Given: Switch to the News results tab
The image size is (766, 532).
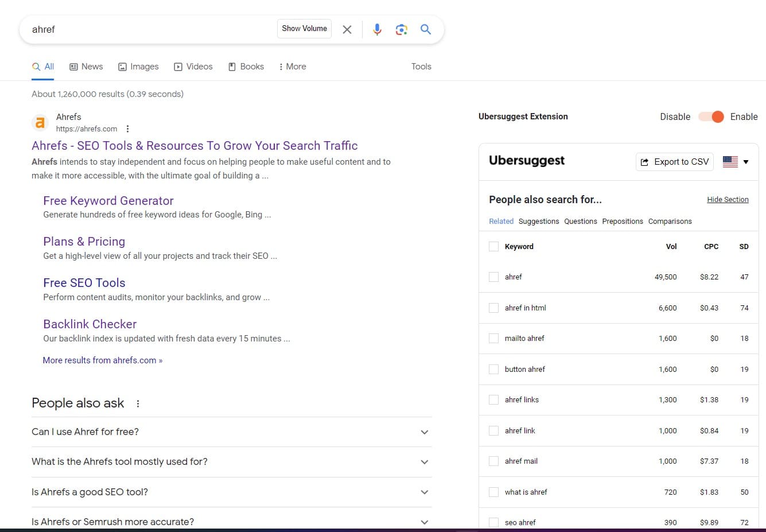Looking at the screenshot, I should coord(86,67).
